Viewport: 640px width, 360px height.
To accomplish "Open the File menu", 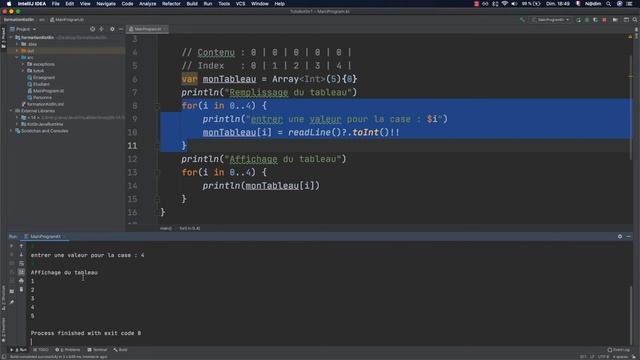I will point(56,4).
